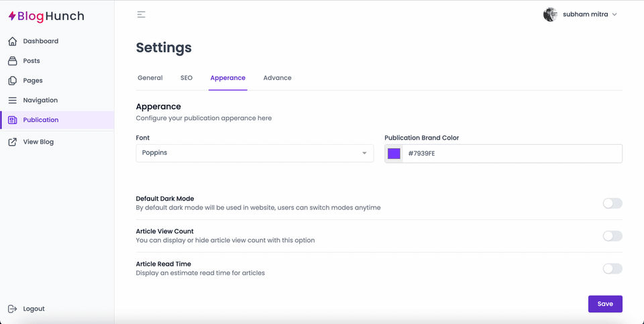Click 'Configure your publication apperance here' text

coord(204,118)
